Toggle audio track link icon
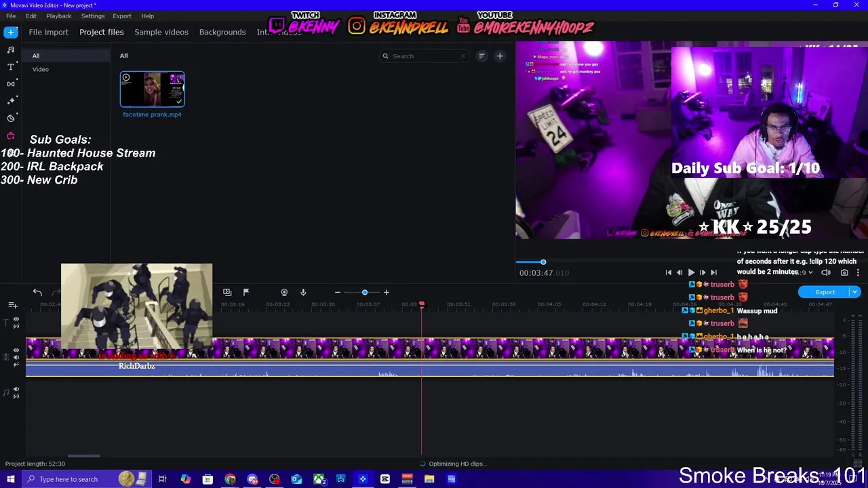This screenshot has width=868, height=488. (16, 396)
